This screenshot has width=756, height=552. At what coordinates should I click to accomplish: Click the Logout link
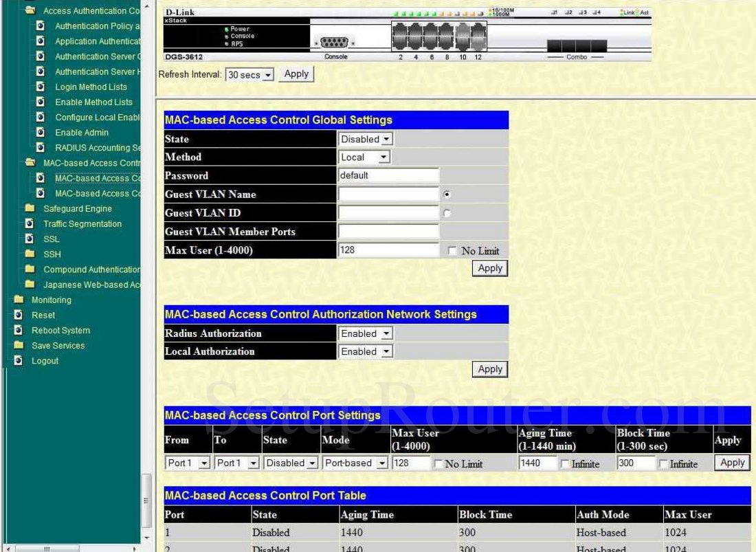(x=45, y=361)
